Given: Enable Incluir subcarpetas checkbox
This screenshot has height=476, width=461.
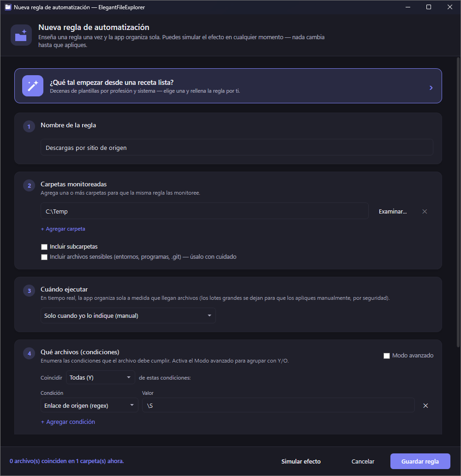Looking at the screenshot, I should coord(44,247).
